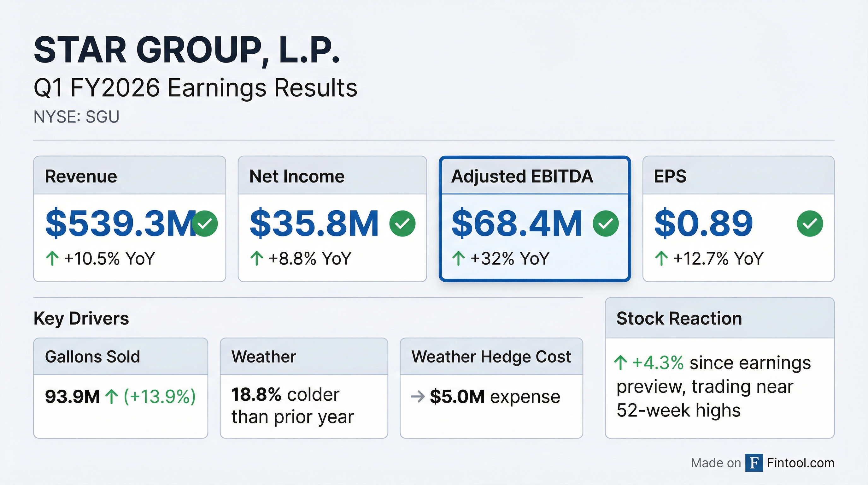
Task: Click the Fintool F logo icon
Action: click(x=754, y=463)
